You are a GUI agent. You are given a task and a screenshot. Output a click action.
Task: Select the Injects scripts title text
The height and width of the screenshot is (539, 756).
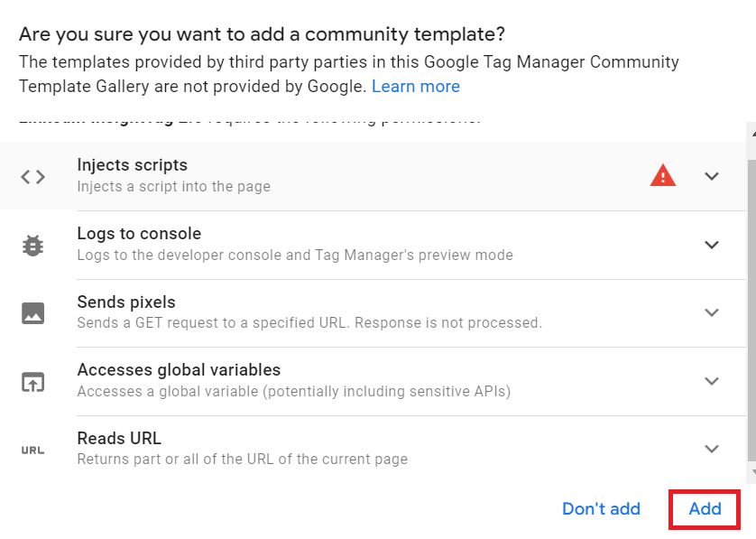[x=132, y=165]
